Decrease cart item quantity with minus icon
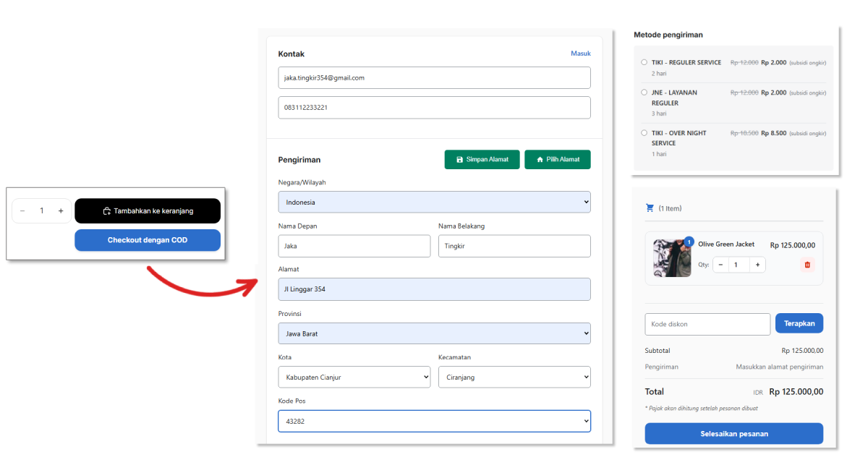The height and width of the screenshot is (465, 868). tap(720, 265)
